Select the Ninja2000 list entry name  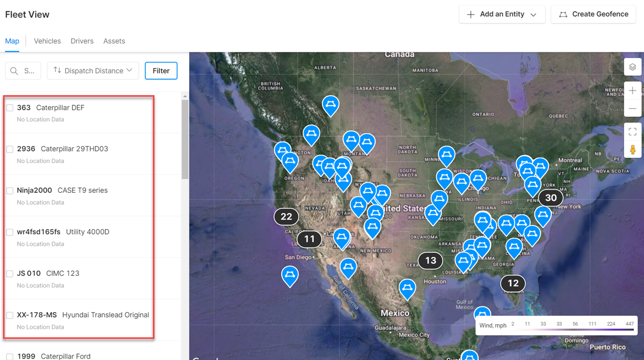coord(34,190)
